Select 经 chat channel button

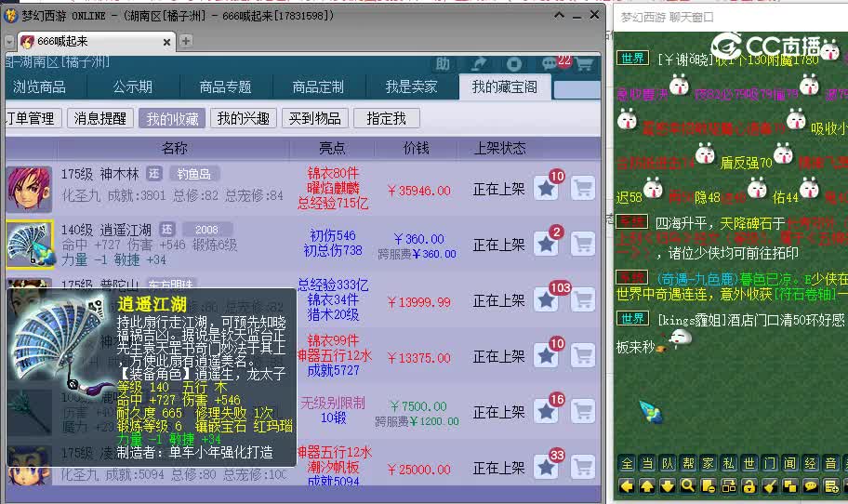click(810, 463)
